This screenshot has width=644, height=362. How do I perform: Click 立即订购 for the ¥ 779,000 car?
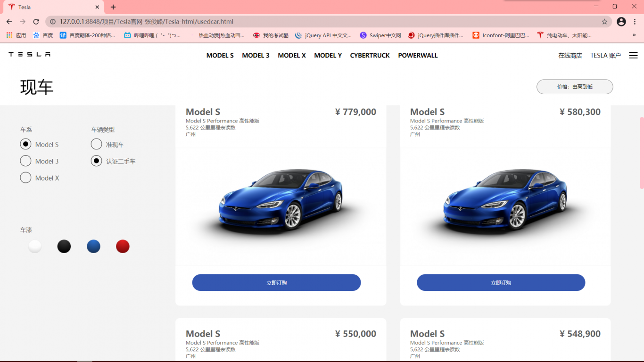coord(276,283)
